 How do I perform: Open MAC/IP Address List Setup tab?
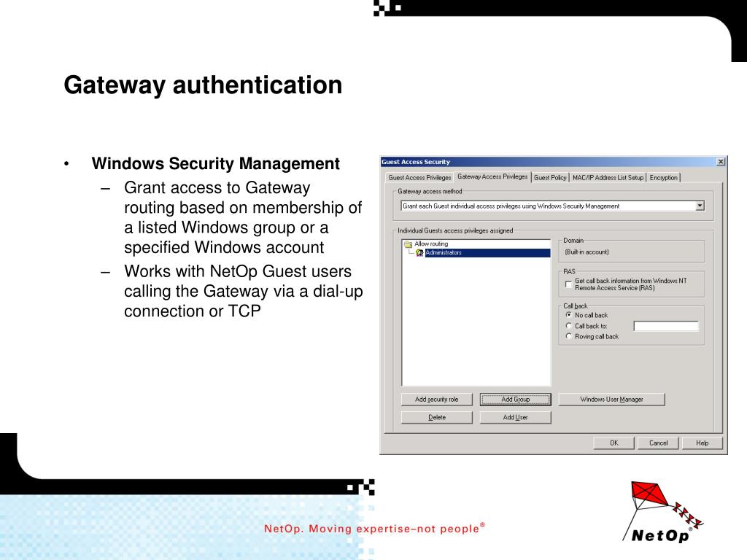(x=608, y=178)
